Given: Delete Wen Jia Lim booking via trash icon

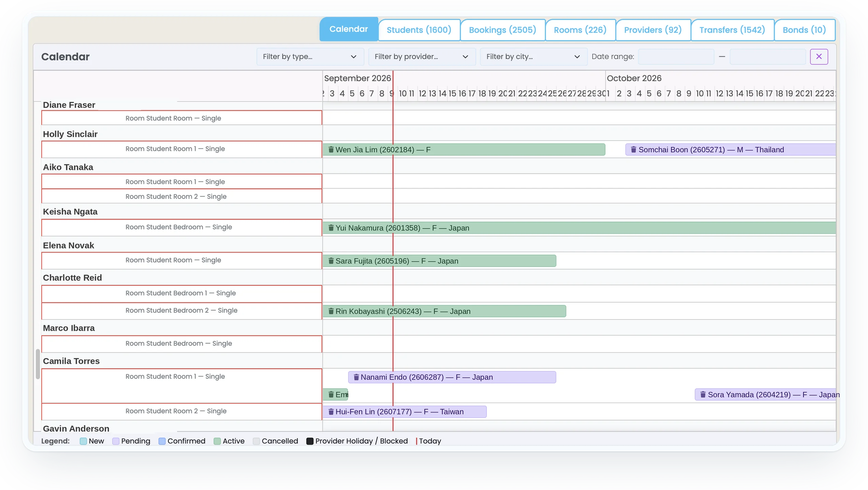Looking at the screenshot, I should coord(331,150).
